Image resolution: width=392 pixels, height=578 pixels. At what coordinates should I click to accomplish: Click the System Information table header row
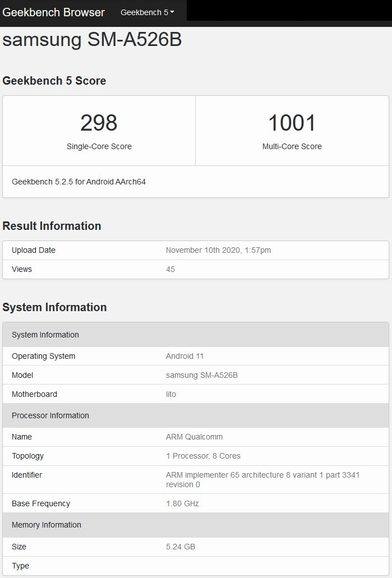[45, 335]
